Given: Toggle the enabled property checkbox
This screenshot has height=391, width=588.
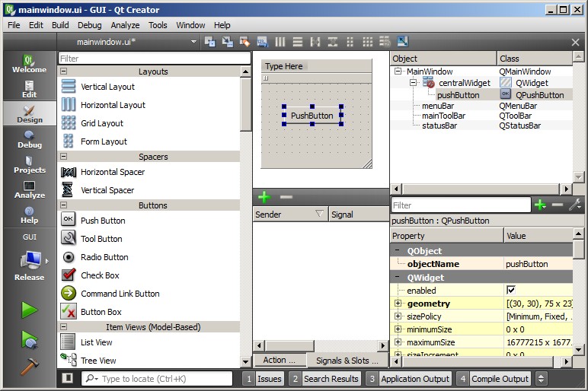Looking at the screenshot, I should tap(511, 290).
